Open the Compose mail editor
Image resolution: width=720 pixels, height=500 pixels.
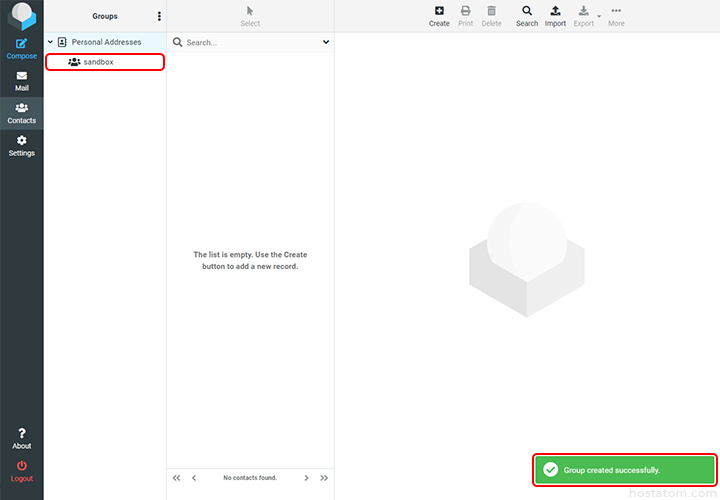click(21, 47)
